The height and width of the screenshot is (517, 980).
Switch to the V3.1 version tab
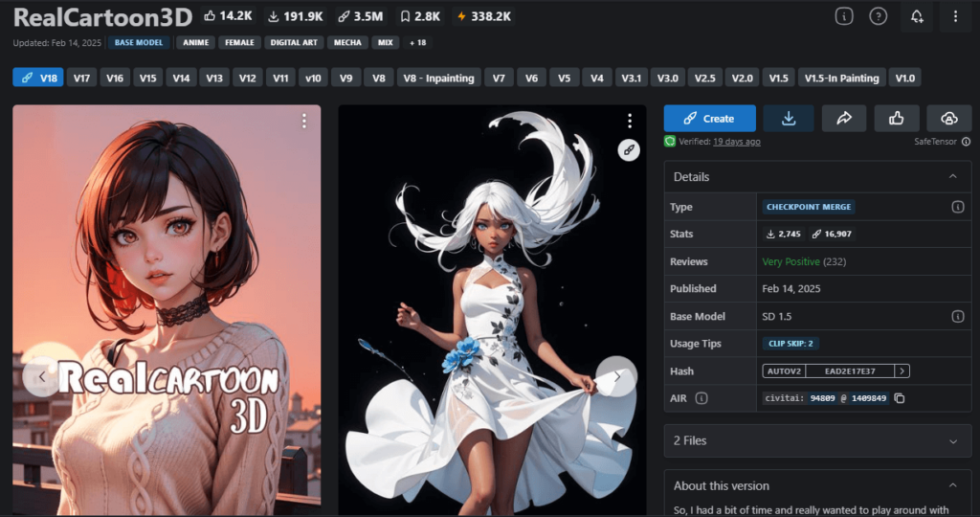tap(631, 78)
